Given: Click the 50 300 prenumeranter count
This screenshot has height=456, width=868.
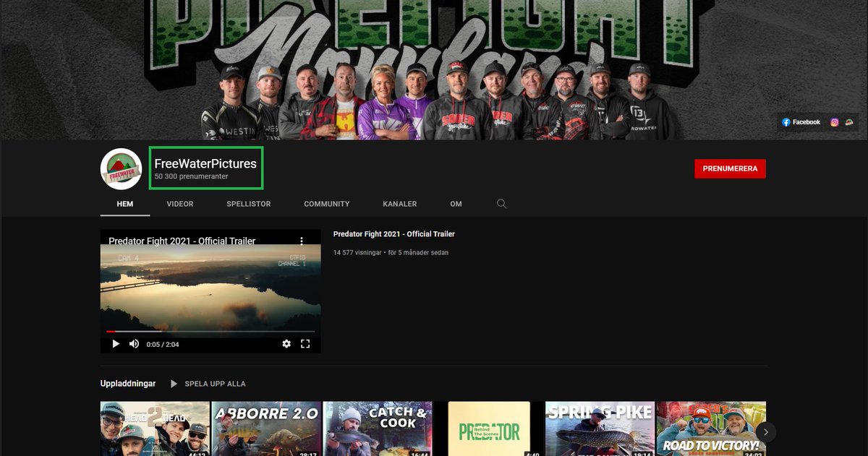Looking at the screenshot, I should [192, 177].
